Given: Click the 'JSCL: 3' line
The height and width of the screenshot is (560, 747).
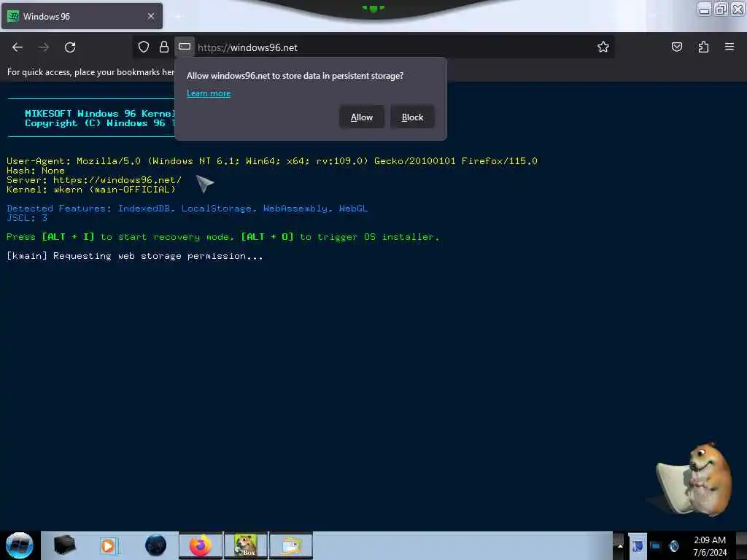Looking at the screenshot, I should 27,218.
